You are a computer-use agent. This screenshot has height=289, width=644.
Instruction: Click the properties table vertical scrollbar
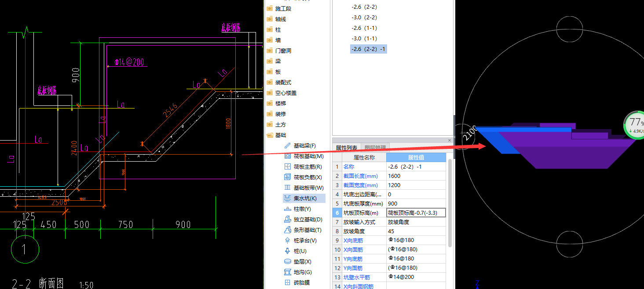tap(450, 203)
